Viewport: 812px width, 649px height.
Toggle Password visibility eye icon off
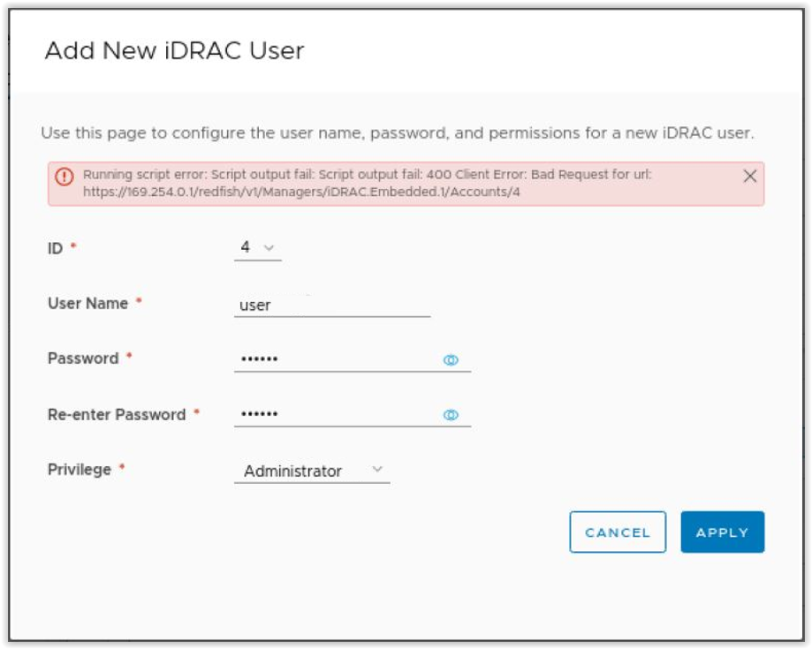pyautogui.click(x=451, y=358)
